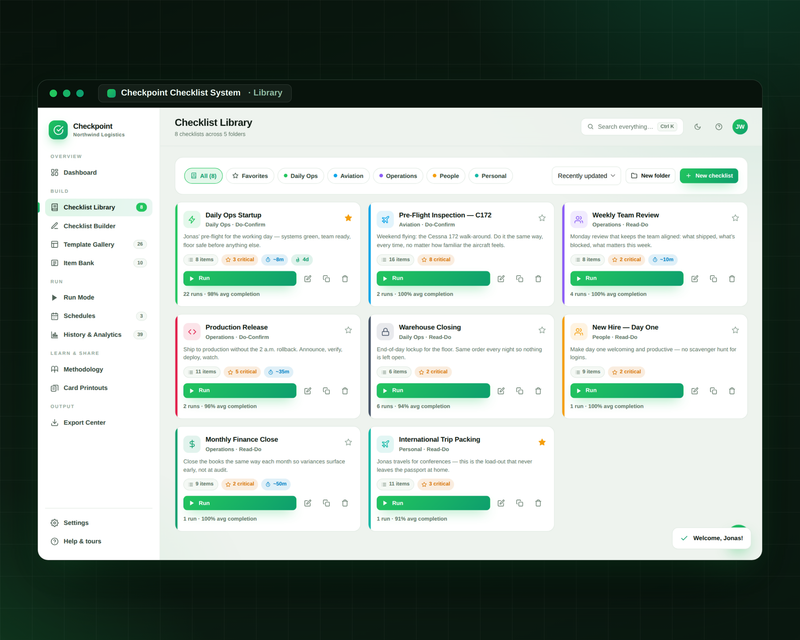Open Help & tours in sidebar
This screenshot has width=800, height=640.
(x=98, y=541)
